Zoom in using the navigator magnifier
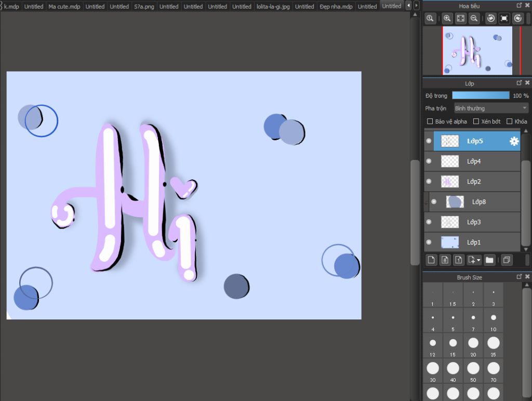532x401 pixels. (447, 19)
